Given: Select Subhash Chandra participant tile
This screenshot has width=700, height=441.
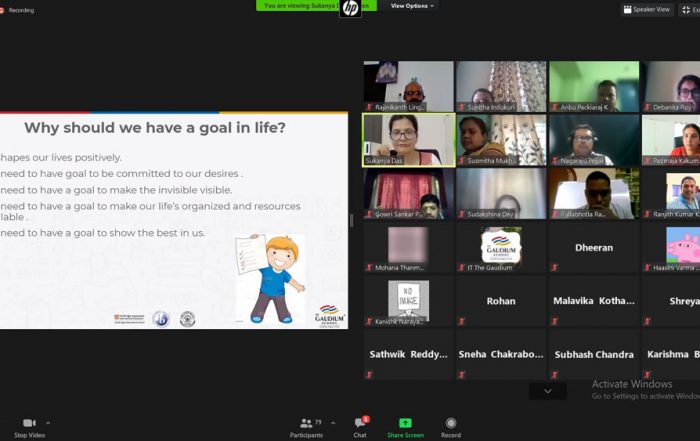Looking at the screenshot, I should [x=594, y=354].
